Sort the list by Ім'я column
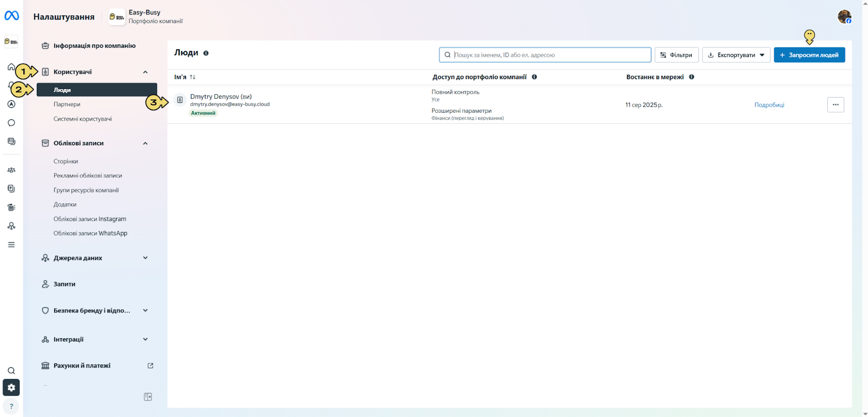Image resolution: width=868 pixels, height=417 pixels. [x=184, y=77]
